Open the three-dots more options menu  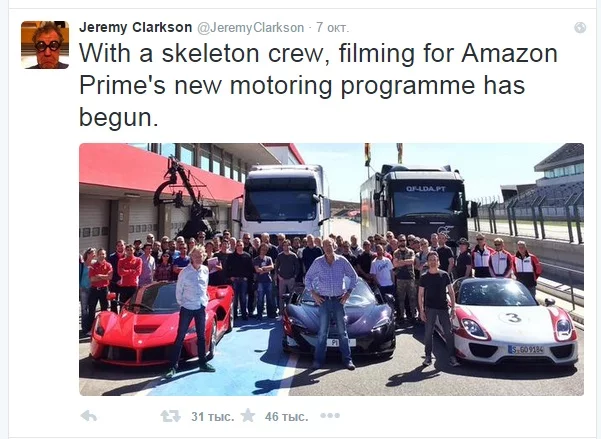(330, 416)
